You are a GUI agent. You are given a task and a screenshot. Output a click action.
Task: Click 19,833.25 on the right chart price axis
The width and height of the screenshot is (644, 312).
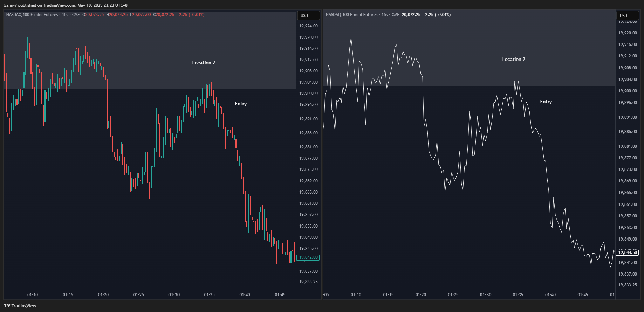[x=628, y=285]
